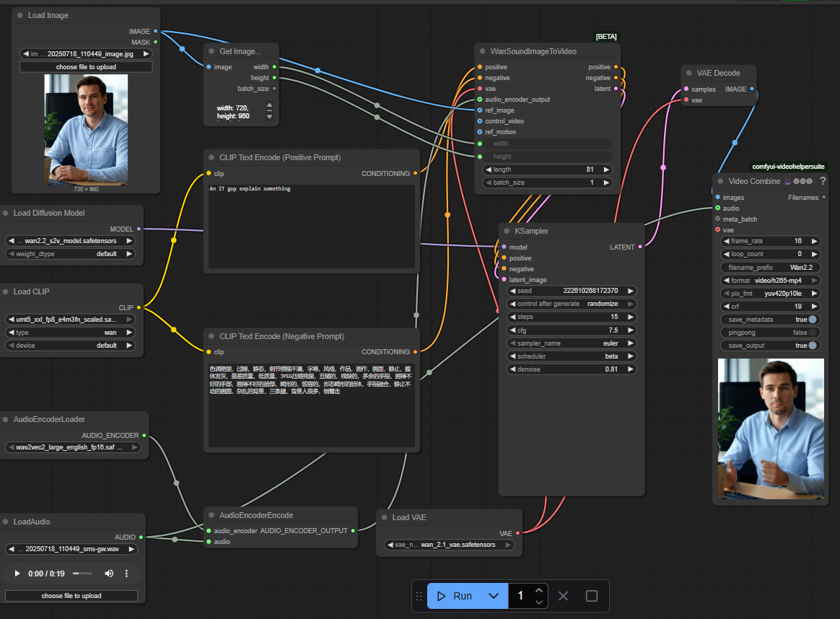
Task: Collapse the Load Diffusion Model node title dot
Action: (x=4, y=214)
